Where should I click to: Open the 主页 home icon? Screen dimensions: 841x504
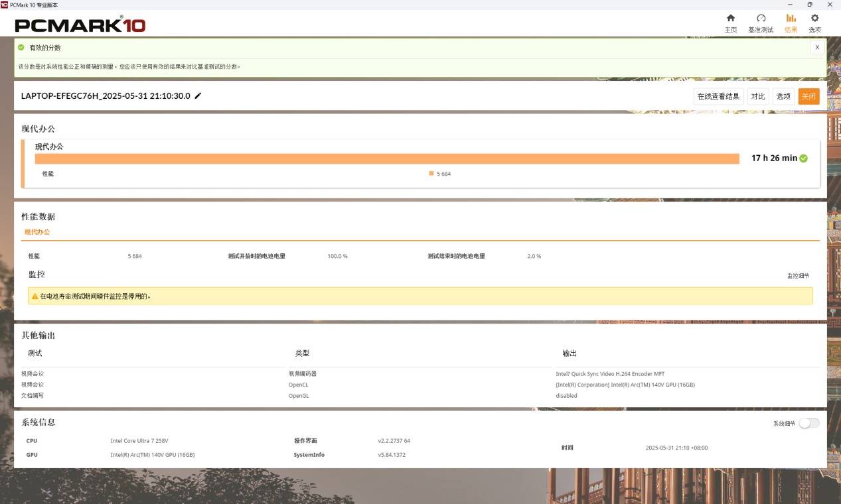(730, 19)
